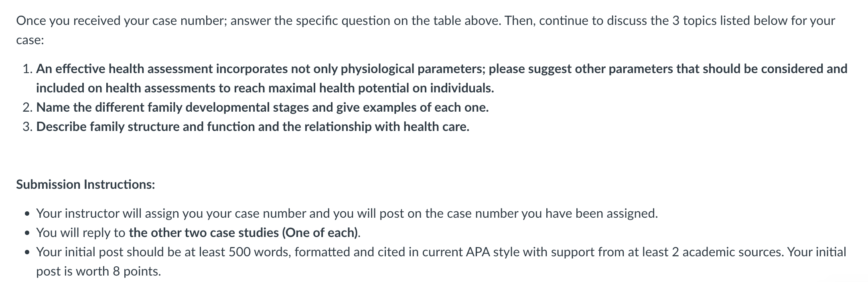The image size is (868, 282).
Task: Click the number '1.' of the ordered list
Action: (28, 69)
